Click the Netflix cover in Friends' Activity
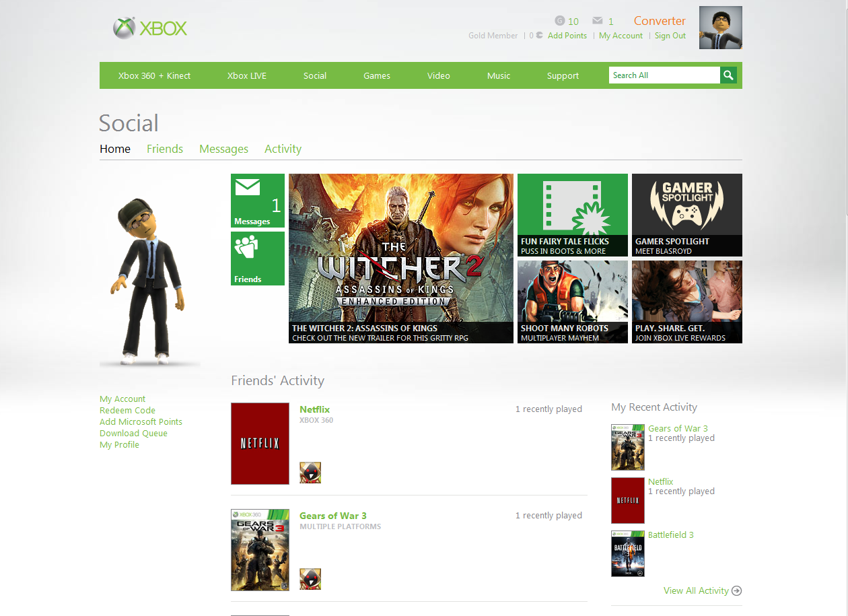The height and width of the screenshot is (616, 848). (x=260, y=444)
